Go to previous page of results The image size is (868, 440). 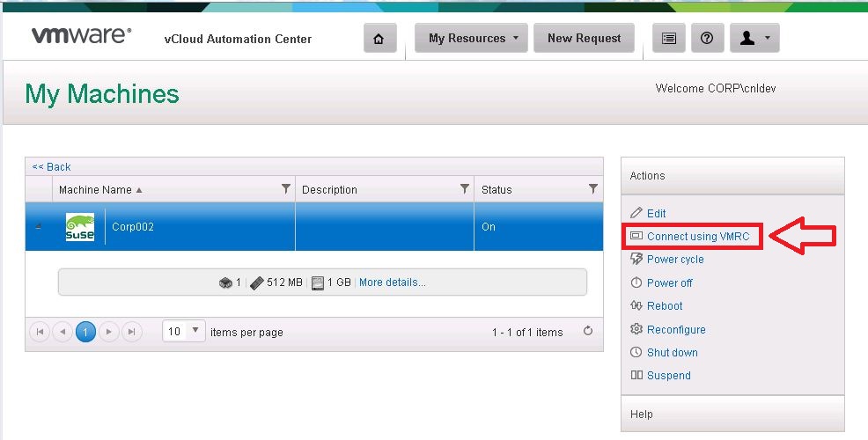pyautogui.click(x=63, y=332)
